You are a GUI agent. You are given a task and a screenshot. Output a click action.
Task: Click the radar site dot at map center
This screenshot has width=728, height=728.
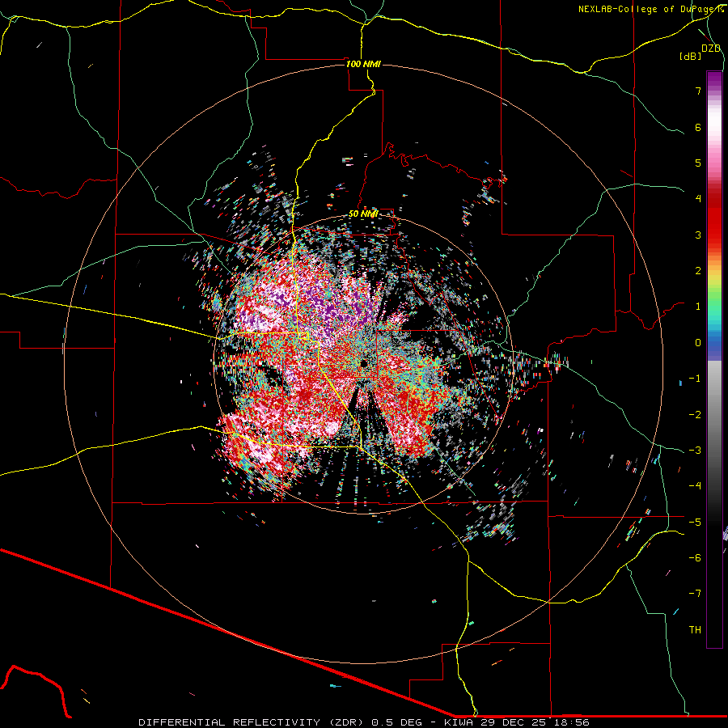(363, 363)
